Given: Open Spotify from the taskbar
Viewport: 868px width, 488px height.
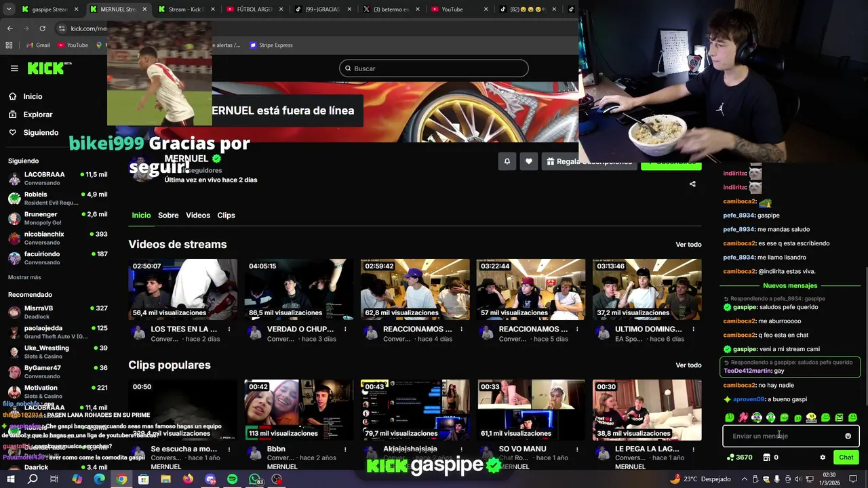Looking at the screenshot, I should [x=233, y=479].
